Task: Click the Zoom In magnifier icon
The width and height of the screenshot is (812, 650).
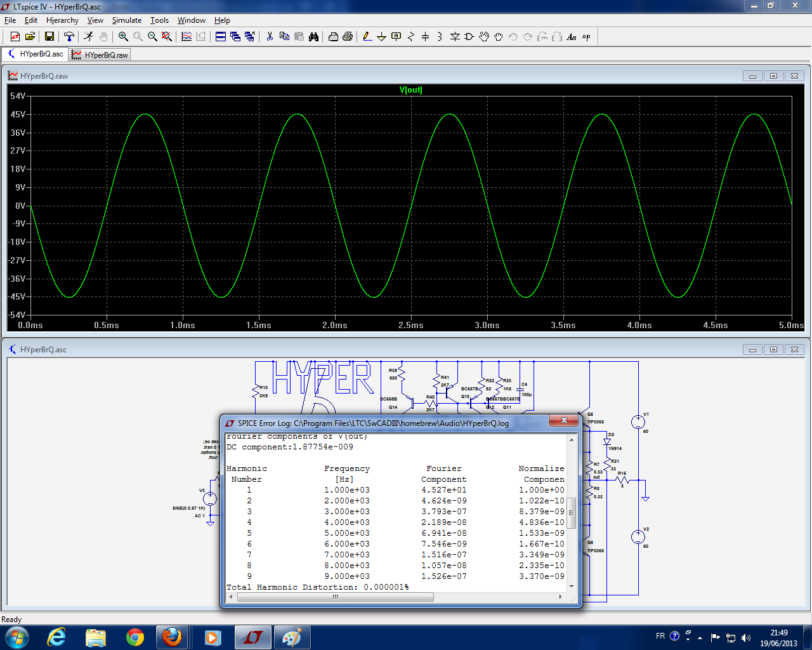Action: (x=123, y=37)
